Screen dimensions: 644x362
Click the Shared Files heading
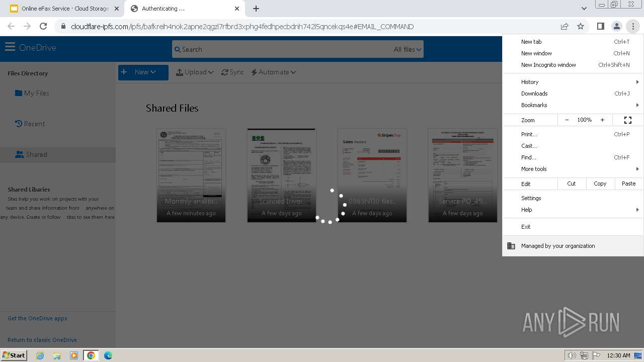pos(172,108)
